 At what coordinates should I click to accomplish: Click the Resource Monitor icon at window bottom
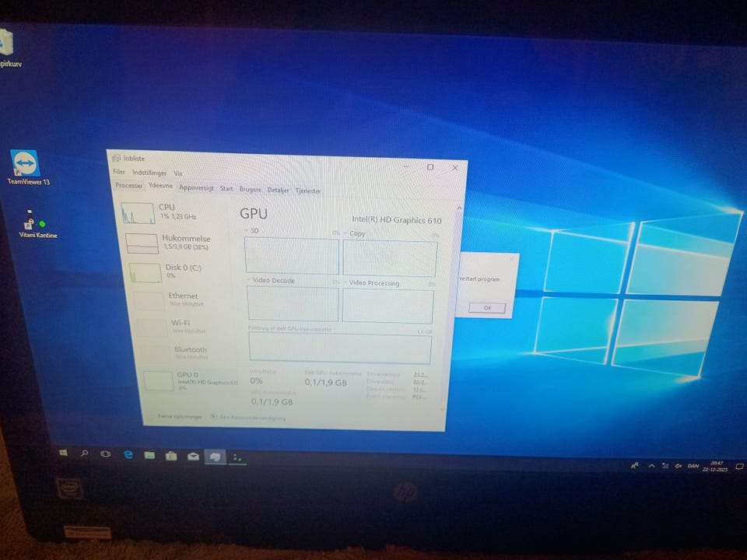point(214,417)
